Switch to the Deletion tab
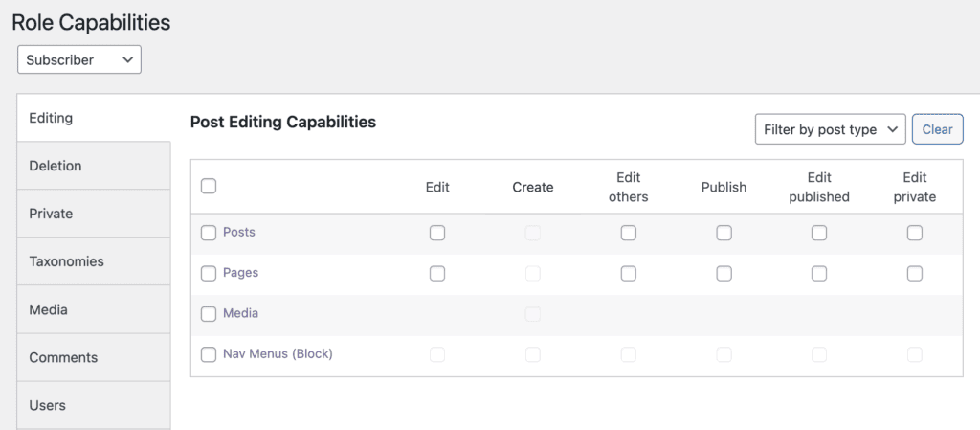The image size is (980, 430). click(56, 166)
